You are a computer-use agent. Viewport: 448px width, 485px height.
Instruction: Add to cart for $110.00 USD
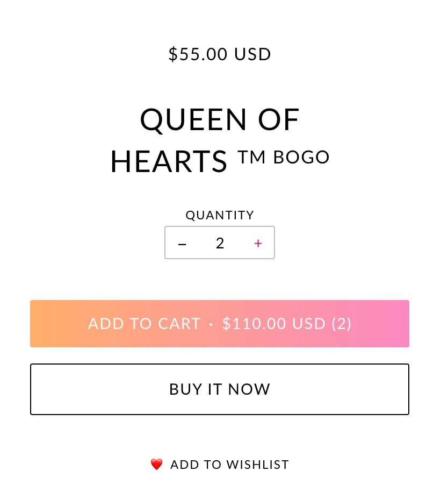(220, 324)
